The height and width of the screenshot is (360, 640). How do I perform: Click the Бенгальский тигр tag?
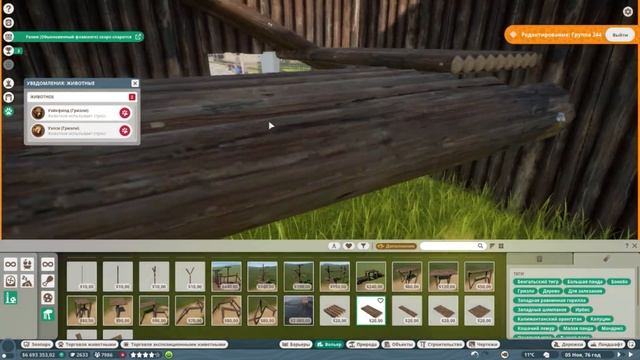(538, 282)
